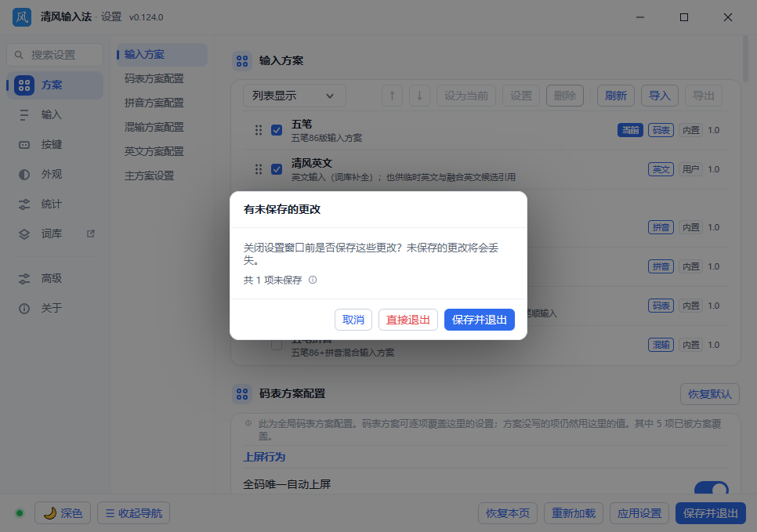Click the 方案 grid sidebar icon
The height and width of the screenshot is (532, 757).
point(24,85)
